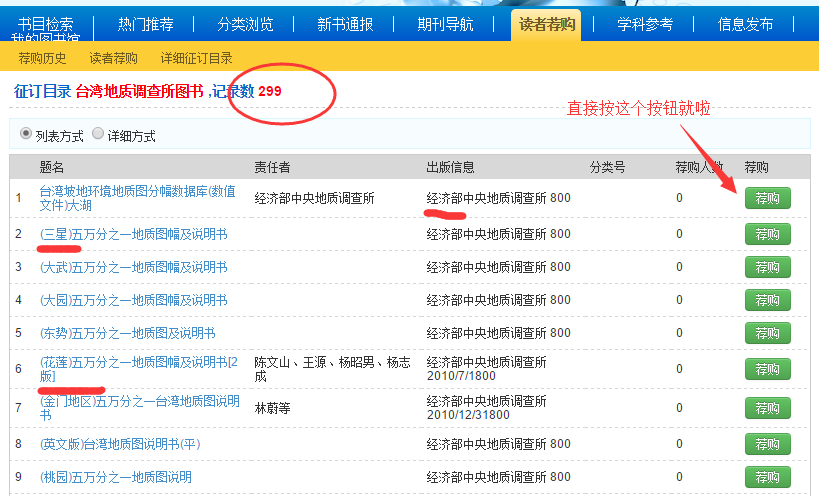Open the 台湾坡地环境地质图分幅数据库 title link
Viewport: 819px width, 496px height.
pyautogui.click(x=137, y=198)
